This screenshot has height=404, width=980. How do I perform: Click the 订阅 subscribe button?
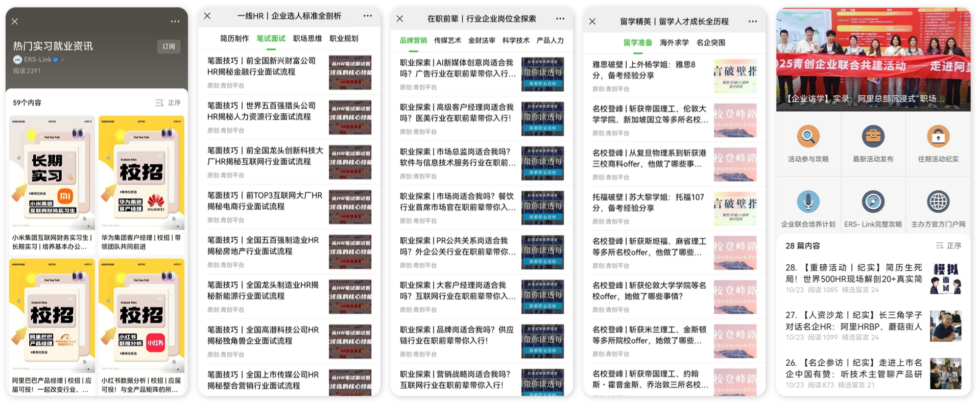point(169,46)
